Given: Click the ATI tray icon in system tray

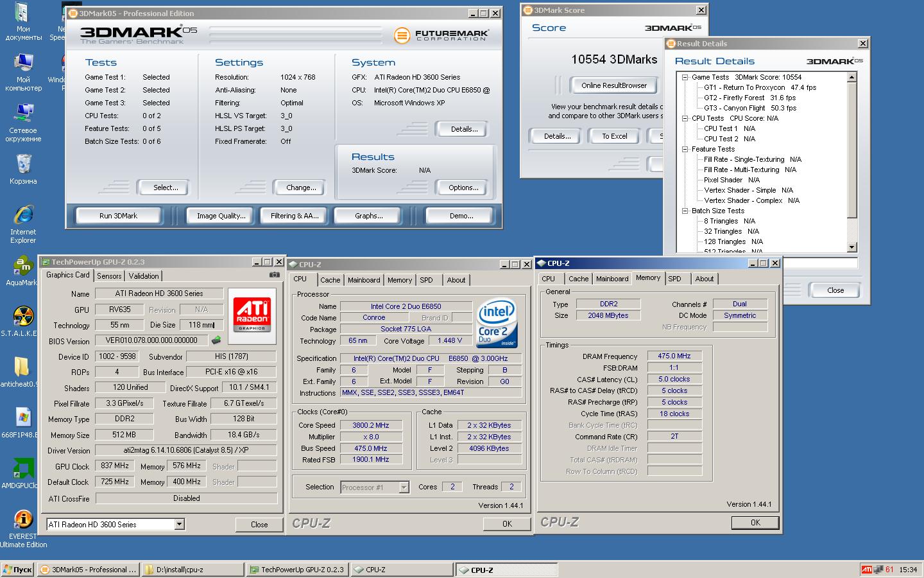Looking at the screenshot, I should pyautogui.click(x=866, y=570).
